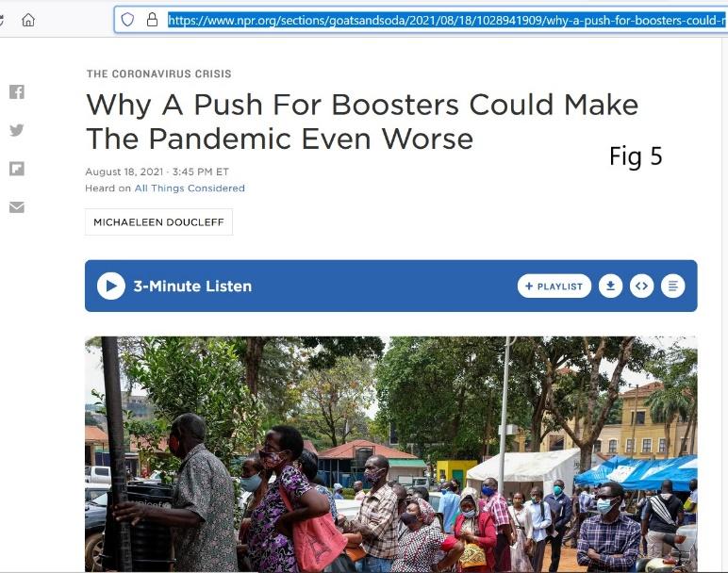The width and height of the screenshot is (728, 573).
Task: View the audio transcript
Action: 672,286
